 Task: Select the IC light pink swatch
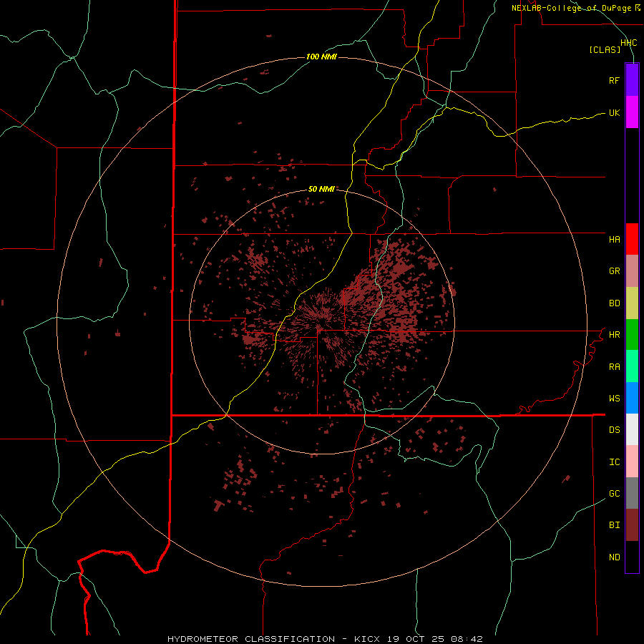point(632,462)
